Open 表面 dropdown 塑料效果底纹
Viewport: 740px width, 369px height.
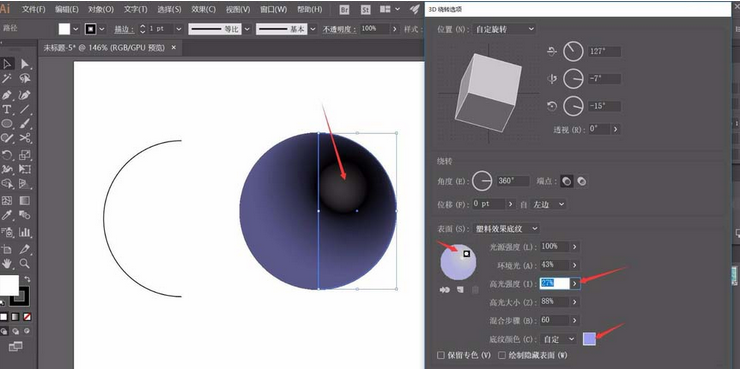click(505, 228)
